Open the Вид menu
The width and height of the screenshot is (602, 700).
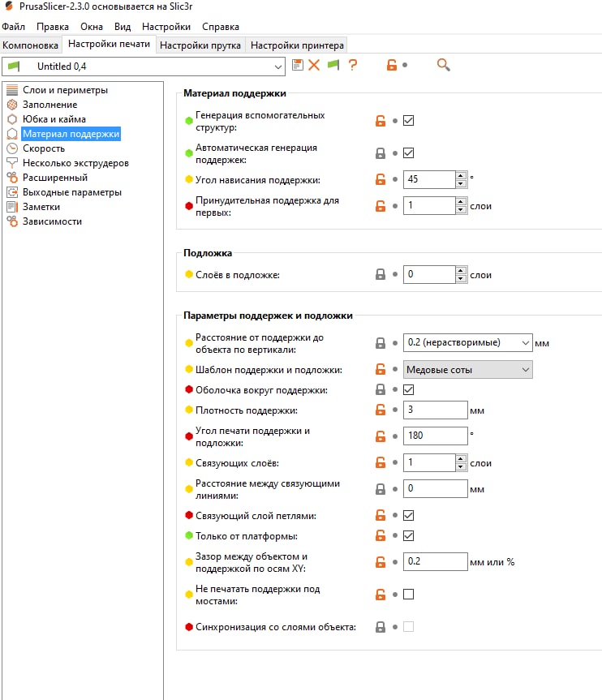(x=123, y=27)
